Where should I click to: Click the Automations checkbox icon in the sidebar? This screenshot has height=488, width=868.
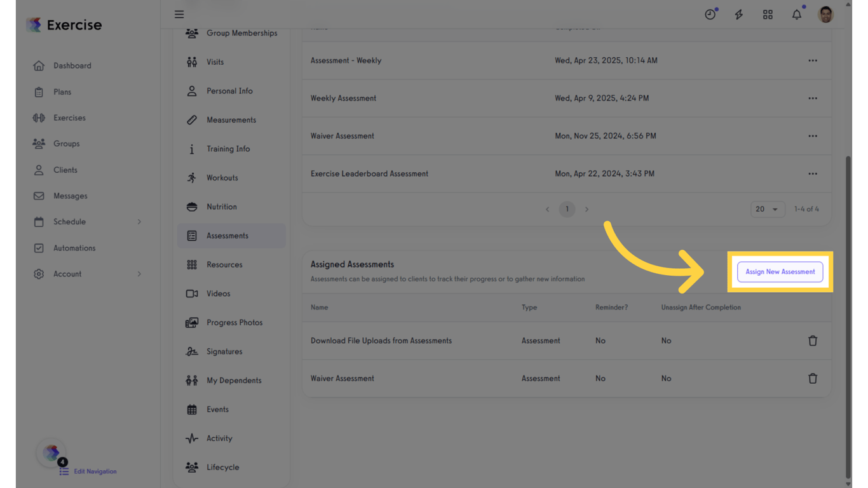[38, 248]
